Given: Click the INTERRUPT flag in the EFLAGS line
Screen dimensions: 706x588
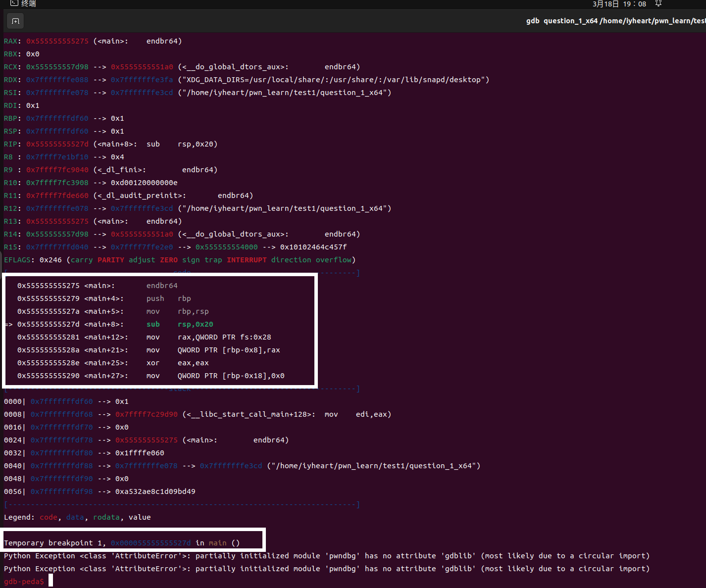Looking at the screenshot, I should pyautogui.click(x=247, y=260).
